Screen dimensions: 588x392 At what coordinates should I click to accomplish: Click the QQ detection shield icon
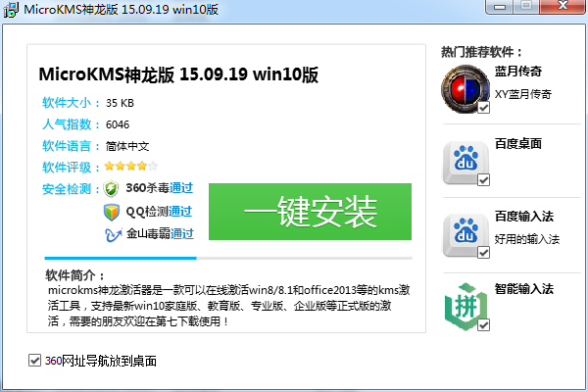click(112, 212)
